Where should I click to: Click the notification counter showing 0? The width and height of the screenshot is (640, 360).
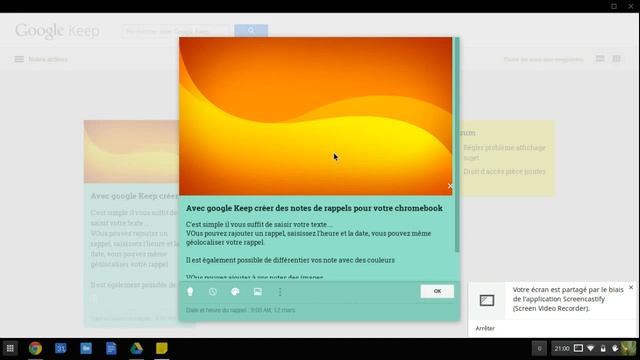(539, 348)
